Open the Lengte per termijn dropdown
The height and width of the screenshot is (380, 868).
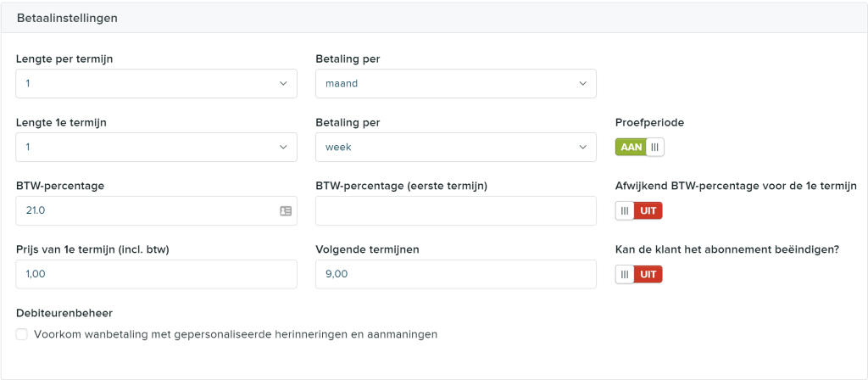pos(156,84)
